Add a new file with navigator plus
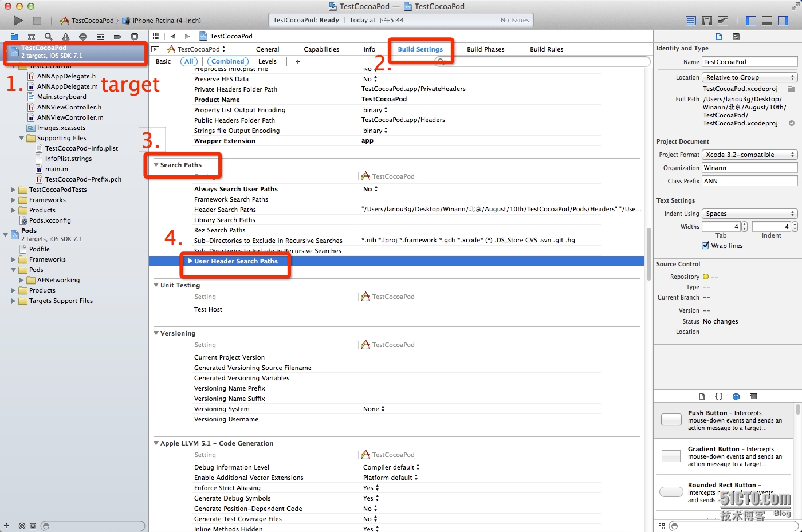 pyautogui.click(x=6, y=526)
